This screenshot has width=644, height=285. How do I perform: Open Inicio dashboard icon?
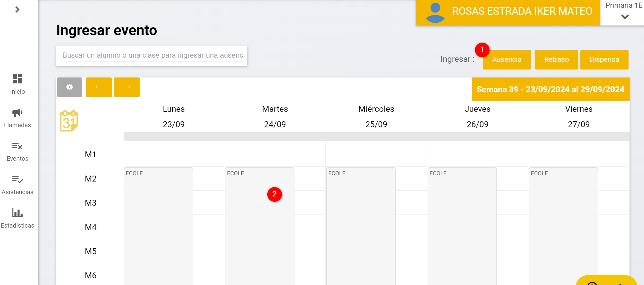click(17, 79)
